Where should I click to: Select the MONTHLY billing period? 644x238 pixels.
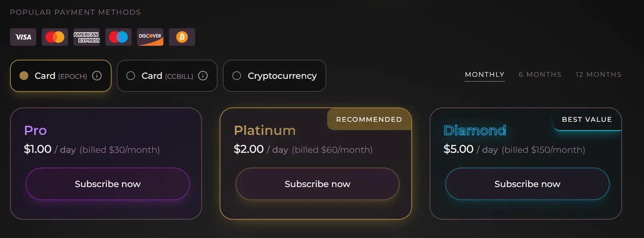click(x=484, y=74)
